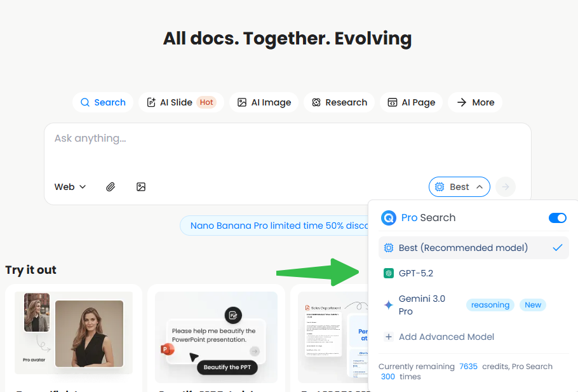
Task: Click the GPT-5.2 model icon
Action: click(x=389, y=273)
